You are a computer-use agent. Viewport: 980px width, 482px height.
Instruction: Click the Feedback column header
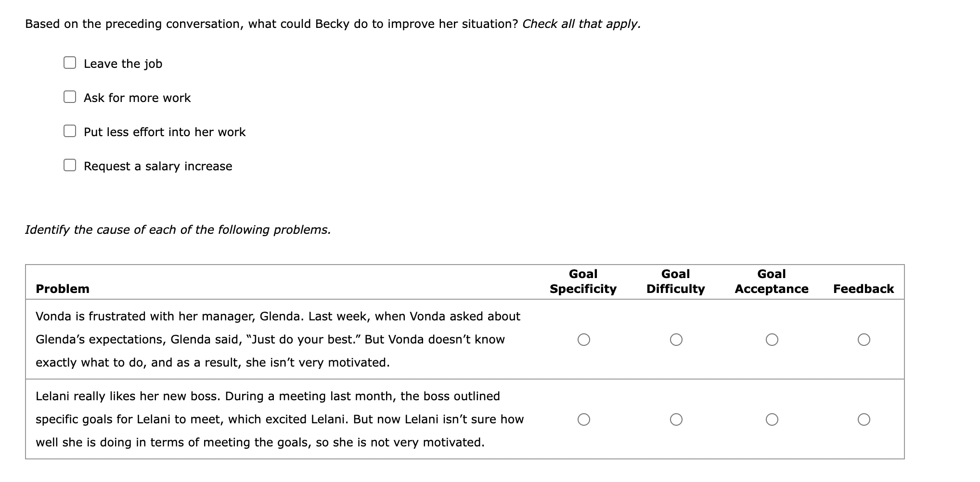864,289
